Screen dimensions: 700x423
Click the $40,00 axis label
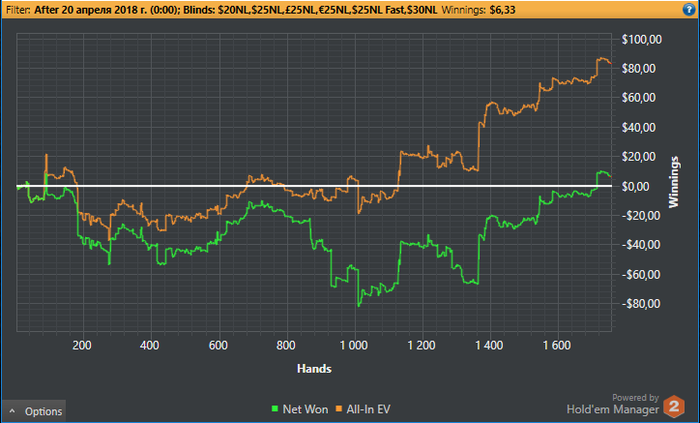click(x=639, y=127)
